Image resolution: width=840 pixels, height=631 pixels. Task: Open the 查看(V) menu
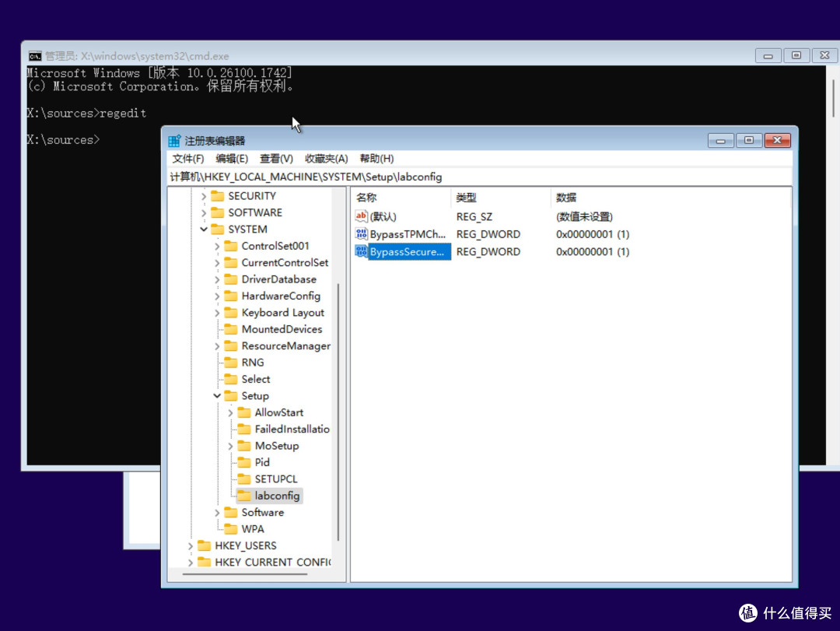[x=276, y=159]
